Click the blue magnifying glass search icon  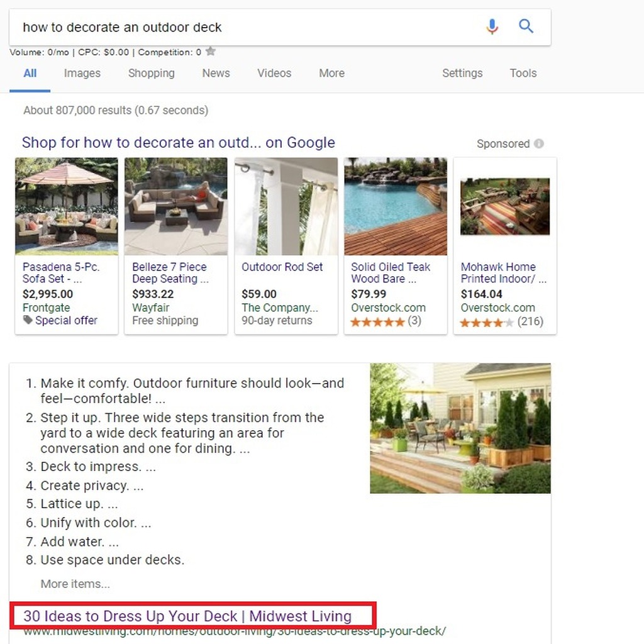coord(526,26)
